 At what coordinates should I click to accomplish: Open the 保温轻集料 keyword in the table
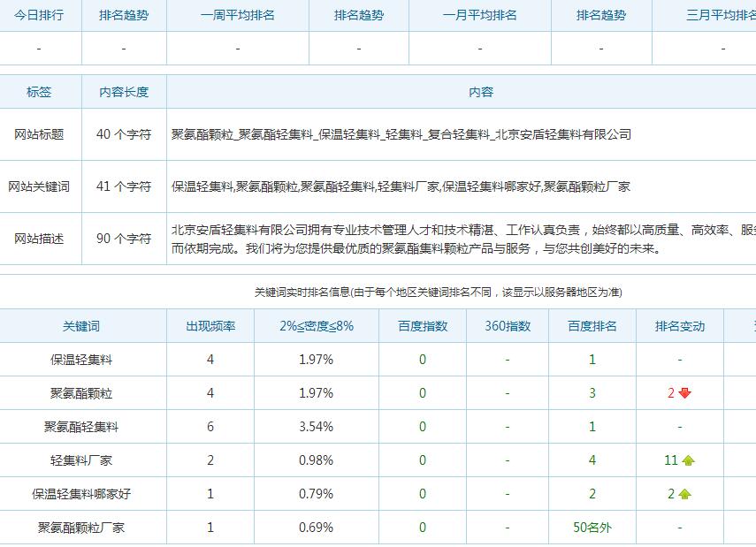[x=81, y=360]
